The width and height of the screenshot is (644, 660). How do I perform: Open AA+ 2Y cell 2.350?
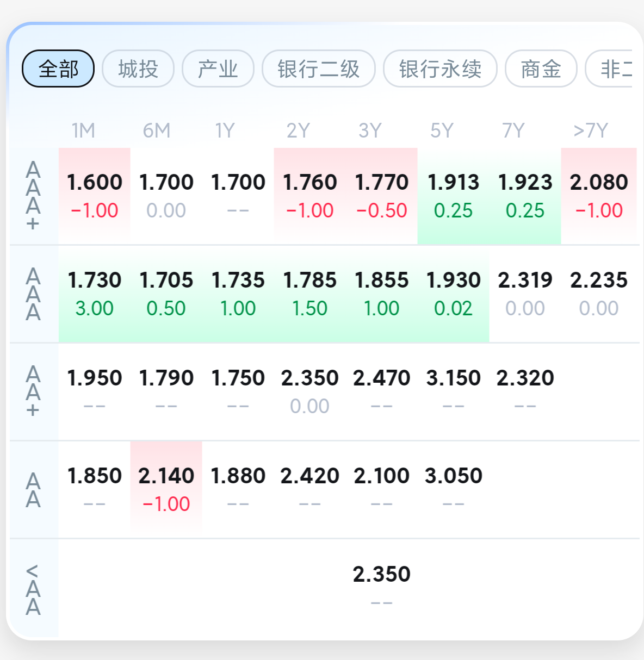310,391
